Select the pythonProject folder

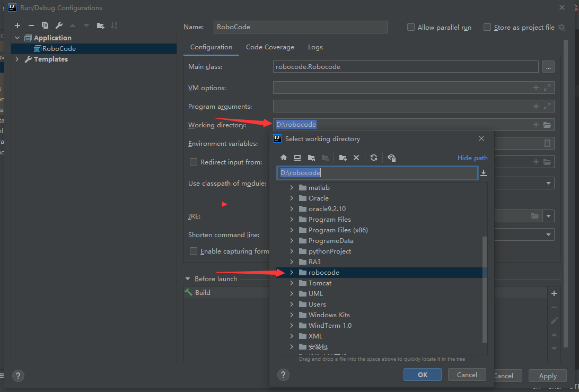click(330, 251)
